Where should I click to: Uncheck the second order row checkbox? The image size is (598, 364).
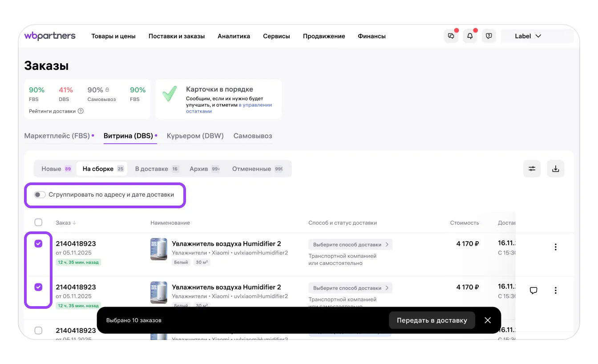[38, 287]
